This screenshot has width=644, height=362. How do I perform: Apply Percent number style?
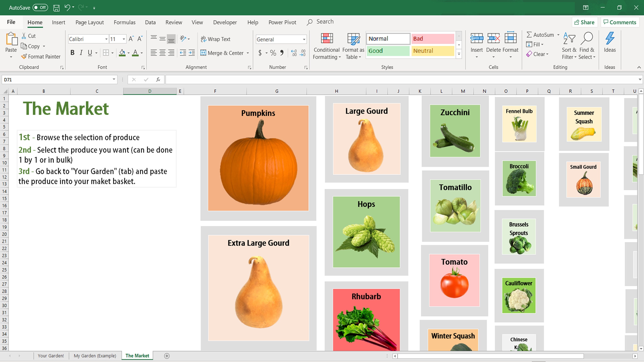click(x=273, y=53)
